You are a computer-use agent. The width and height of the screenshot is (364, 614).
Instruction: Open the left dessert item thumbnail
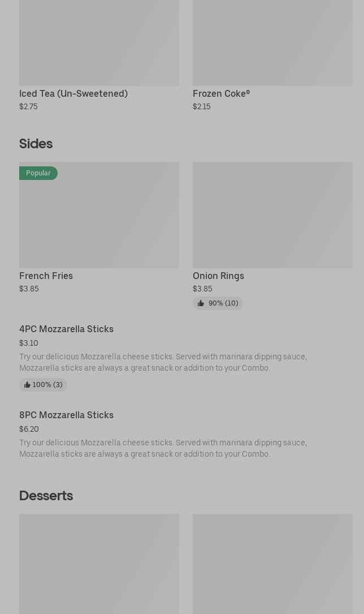(x=99, y=563)
